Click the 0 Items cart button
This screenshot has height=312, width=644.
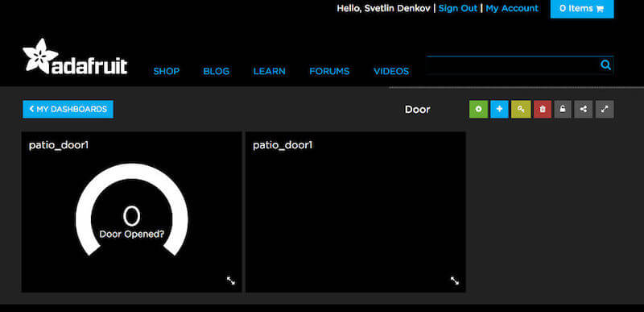pos(582,9)
